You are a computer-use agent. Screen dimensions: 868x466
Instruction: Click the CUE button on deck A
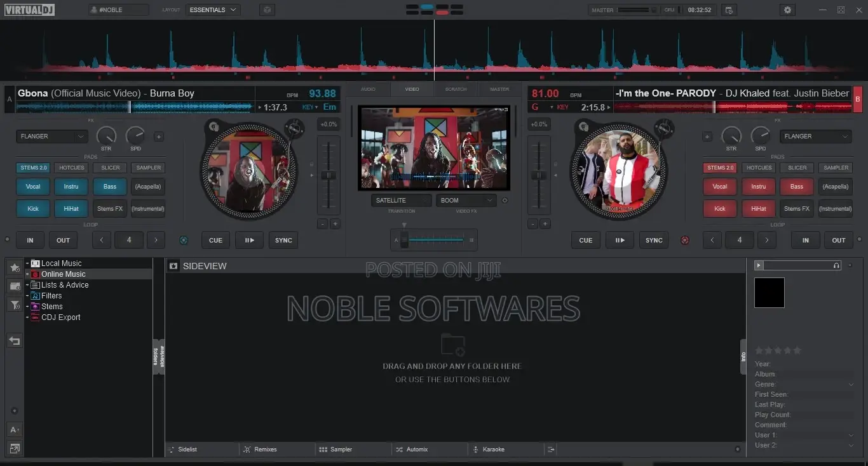(x=216, y=240)
